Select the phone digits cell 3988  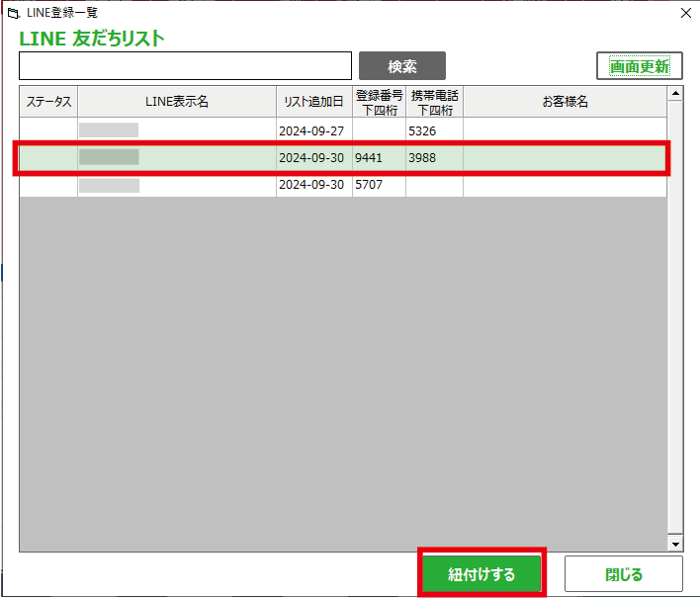[x=434, y=157]
